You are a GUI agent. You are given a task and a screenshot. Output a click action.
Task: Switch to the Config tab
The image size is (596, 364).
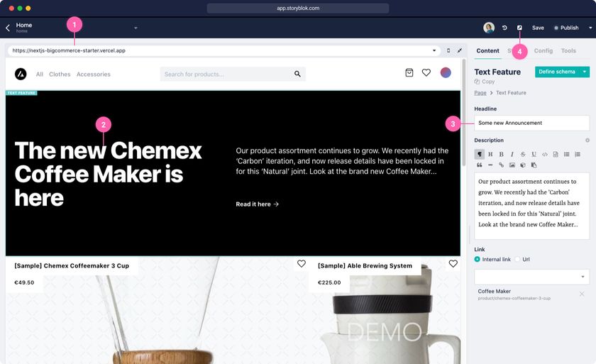tap(543, 50)
